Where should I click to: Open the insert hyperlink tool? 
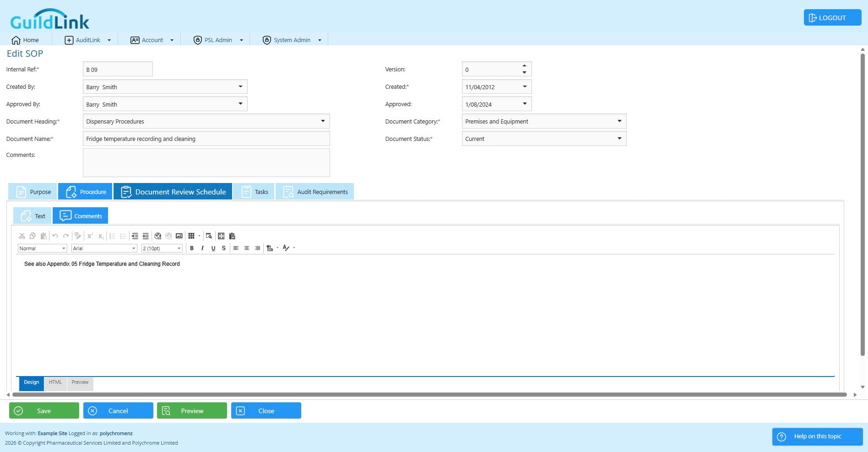pos(158,236)
